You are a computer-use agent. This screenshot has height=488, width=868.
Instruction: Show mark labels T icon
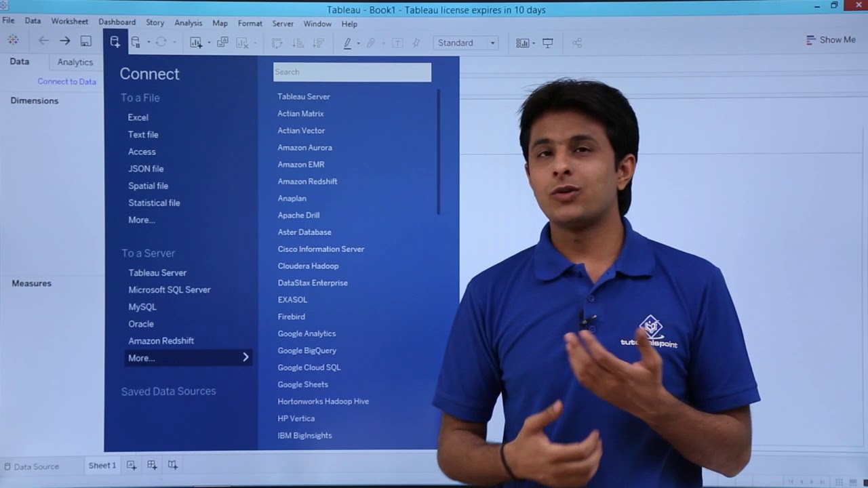coord(397,43)
